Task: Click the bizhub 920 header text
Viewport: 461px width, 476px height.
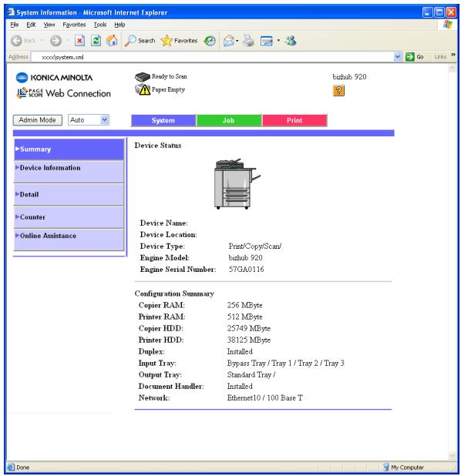Action: (x=349, y=77)
